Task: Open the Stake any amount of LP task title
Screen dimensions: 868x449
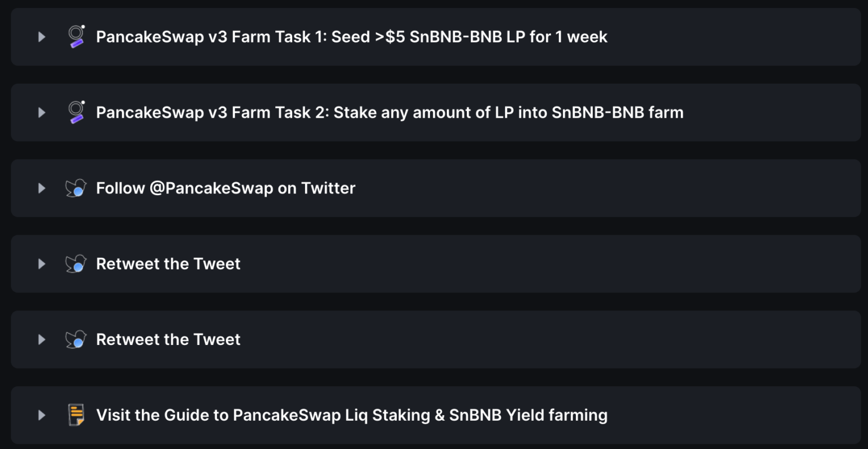Action: [389, 113]
